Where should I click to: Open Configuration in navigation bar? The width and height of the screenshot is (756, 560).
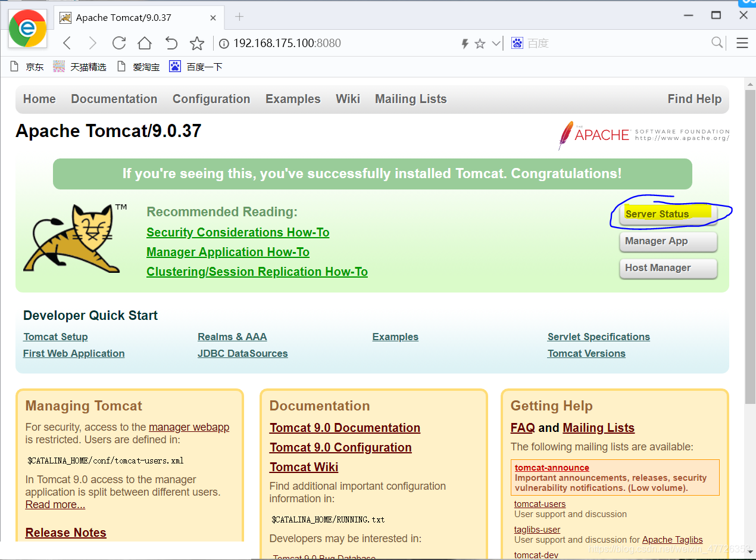[x=211, y=99]
